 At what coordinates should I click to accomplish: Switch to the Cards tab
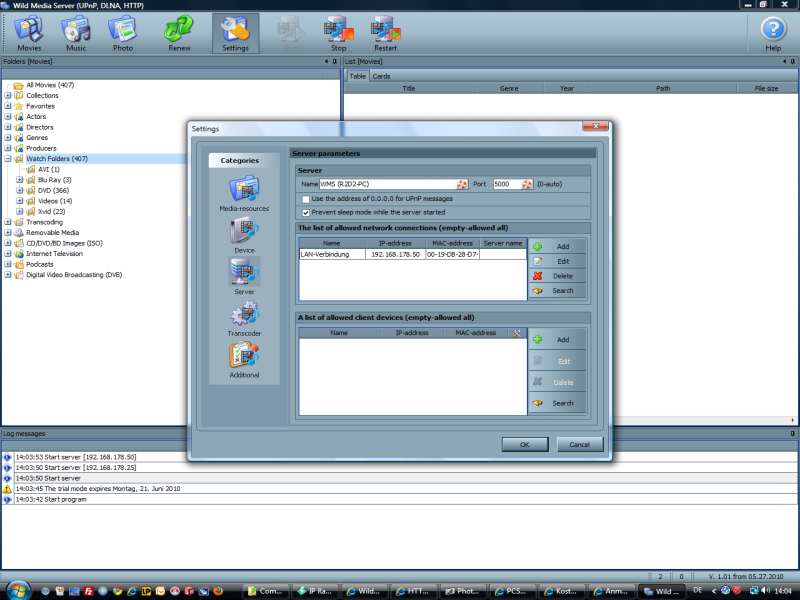(380, 75)
